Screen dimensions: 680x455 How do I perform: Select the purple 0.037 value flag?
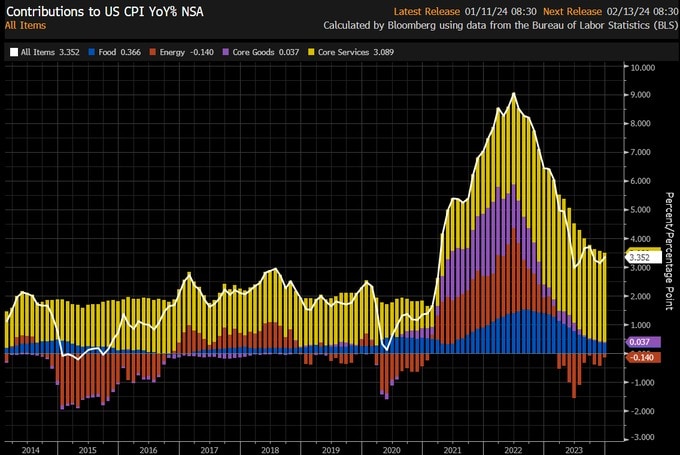point(641,342)
